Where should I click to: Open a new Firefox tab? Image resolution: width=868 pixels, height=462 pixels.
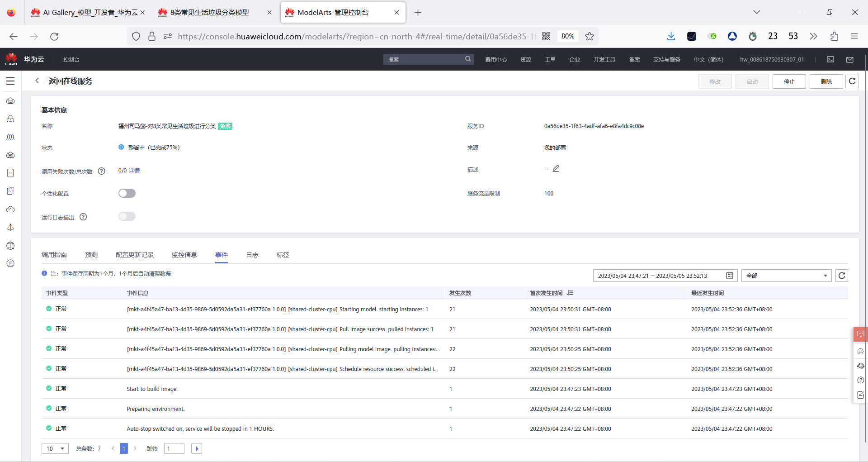[x=418, y=12]
